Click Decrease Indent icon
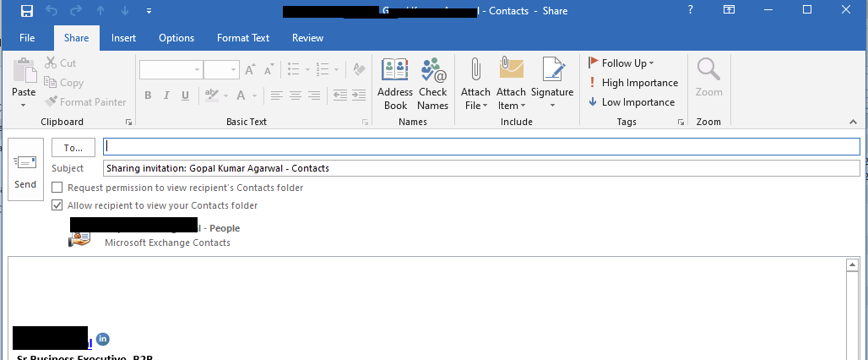This screenshot has height=360, width=868. (340, 95)
